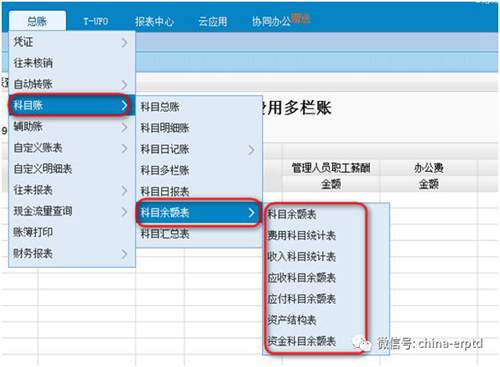500x367 pixels.
Task: Open the 总账 tab
Action: pos(37,21)
